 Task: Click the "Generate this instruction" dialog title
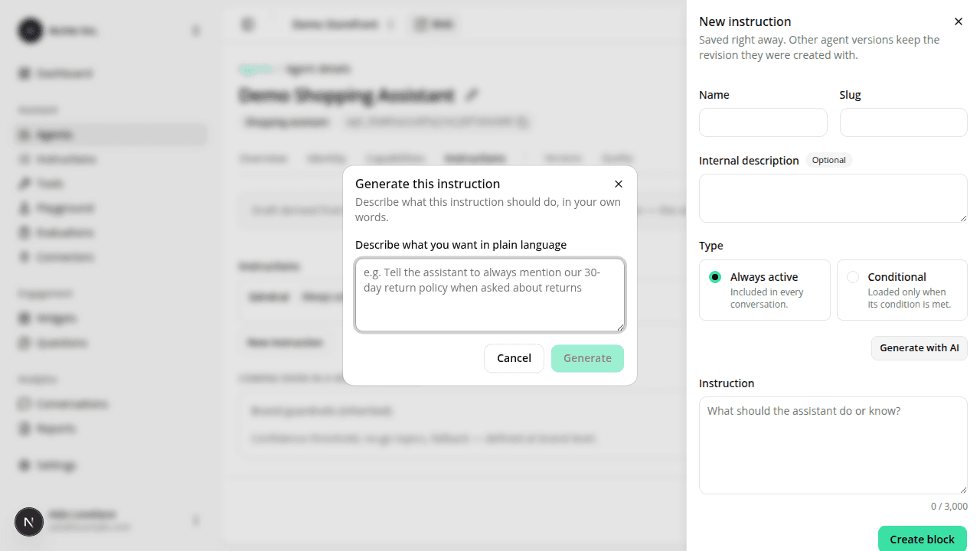coord(427,184)
